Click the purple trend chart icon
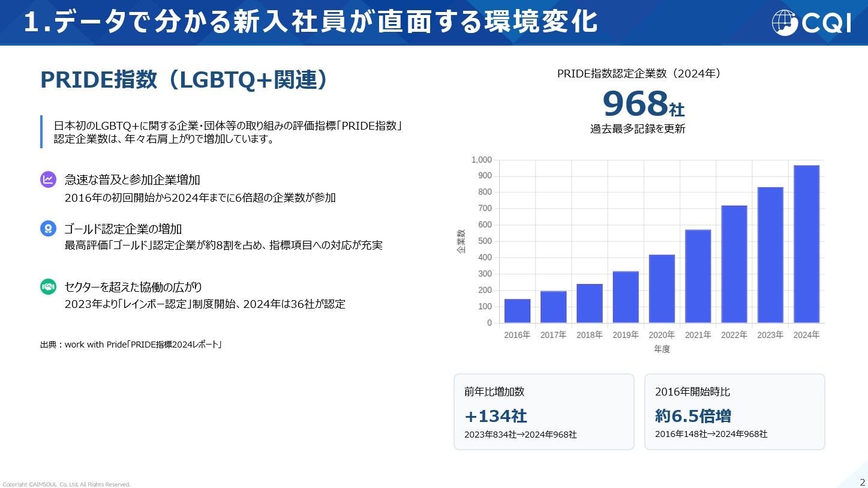The image size is (868, 488). tap(48, 179)
